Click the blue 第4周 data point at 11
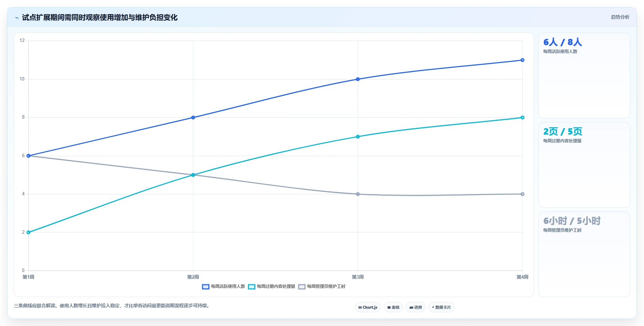Screen dimensions: 644x326 522,60
